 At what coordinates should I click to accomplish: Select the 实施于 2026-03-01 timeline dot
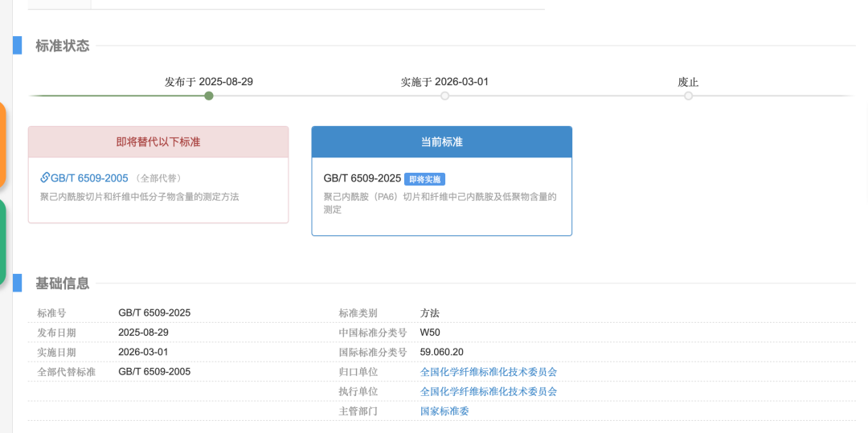click(x=444, y=96)
